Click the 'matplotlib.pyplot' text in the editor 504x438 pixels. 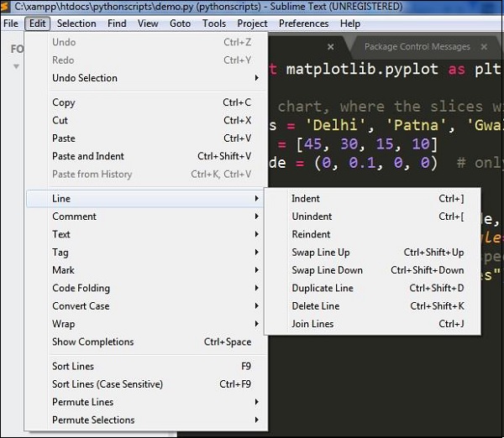click(362, 70)
